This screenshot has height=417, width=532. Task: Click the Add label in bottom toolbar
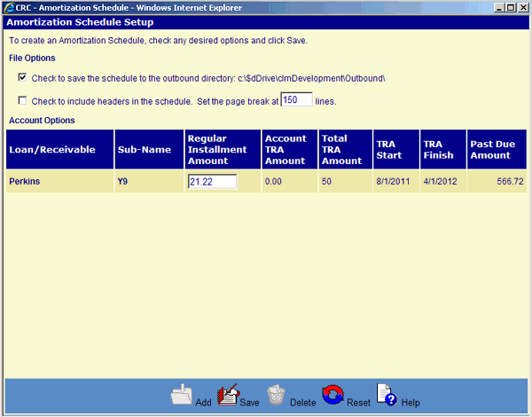tap(203, 403)
